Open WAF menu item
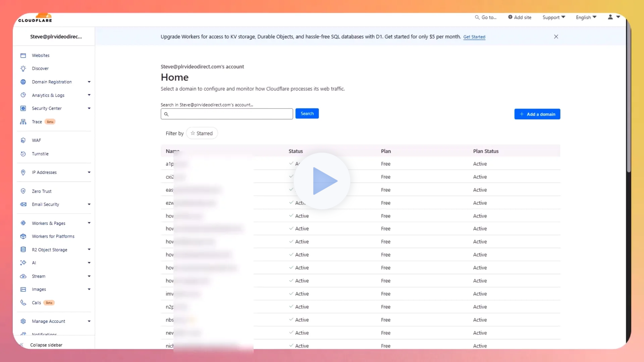Viewport: 644px width, 362px height. tap(36, 140)
